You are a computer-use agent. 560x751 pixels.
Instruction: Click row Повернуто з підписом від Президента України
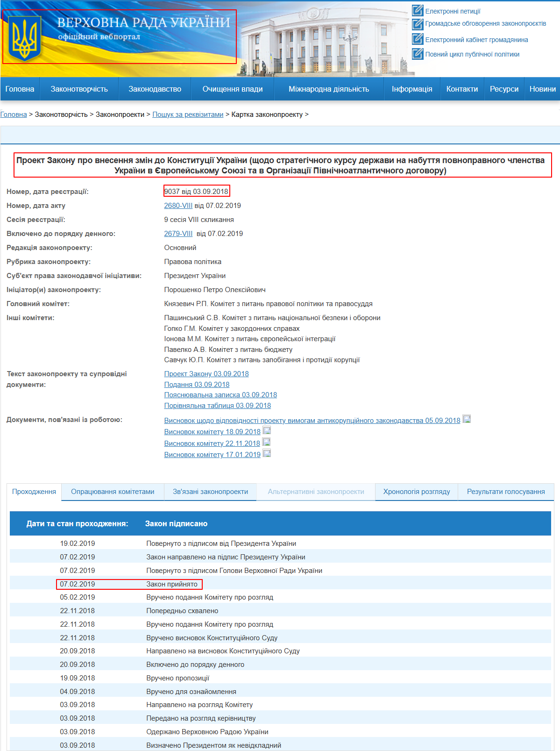pyautogui.click(x=280, y=544)
